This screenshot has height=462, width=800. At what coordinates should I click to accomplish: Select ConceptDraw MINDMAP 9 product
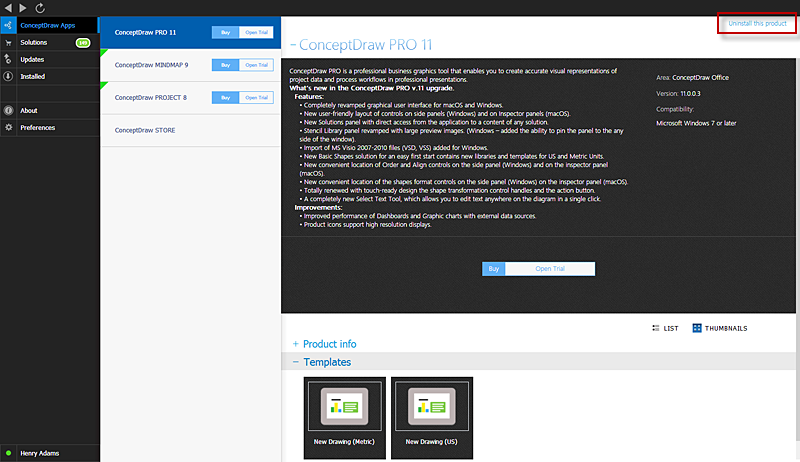click(x=152, y=65)
